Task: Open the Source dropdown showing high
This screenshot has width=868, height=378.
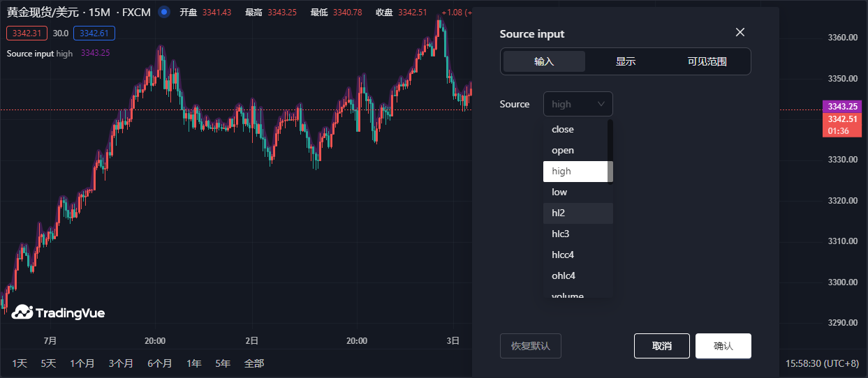Action: tap(569, 104)
